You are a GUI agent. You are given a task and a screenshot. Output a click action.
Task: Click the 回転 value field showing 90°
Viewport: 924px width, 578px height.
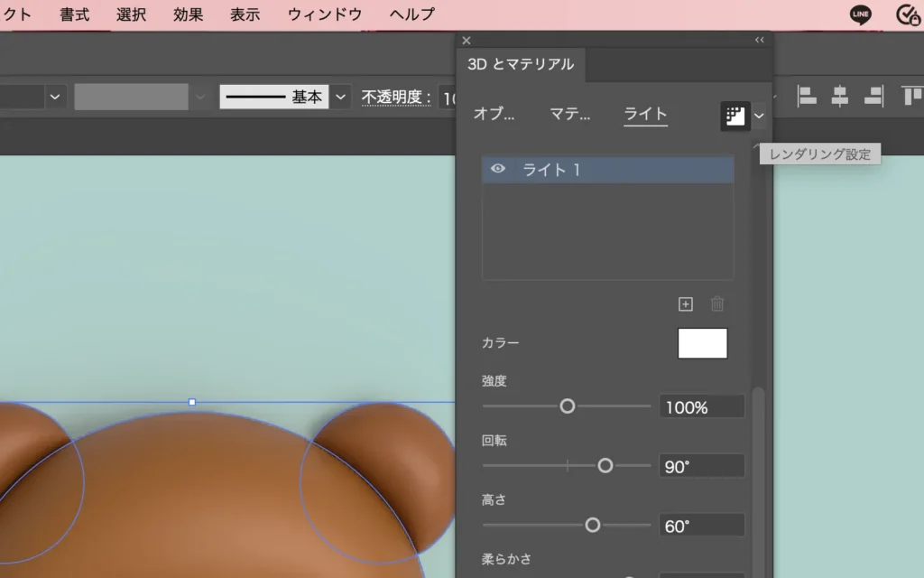[701, 466]
